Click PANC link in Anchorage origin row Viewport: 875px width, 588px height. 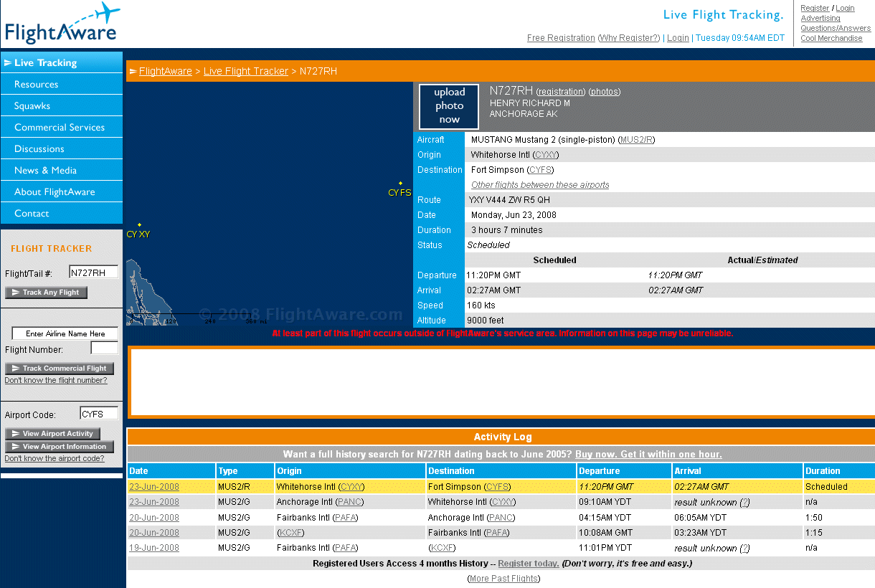pos(350,502)
